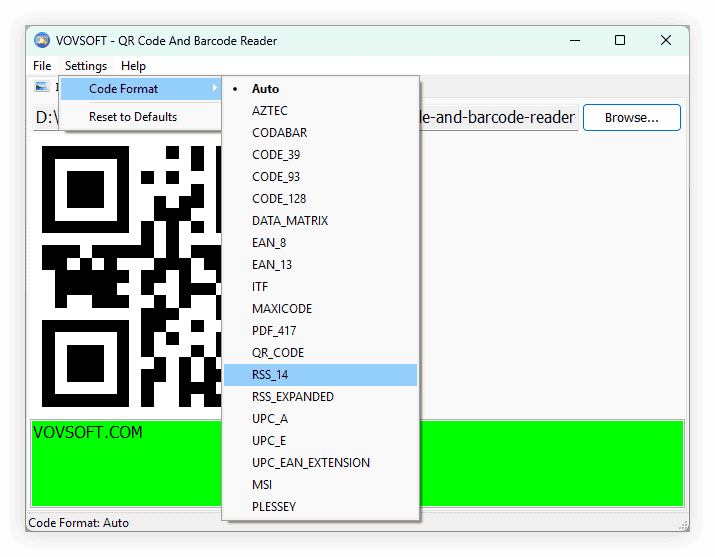Viewport: 715px width, 557px height.
Task: Click the VOVSOFT app icon in title bar
Action: tap(42, 40)
